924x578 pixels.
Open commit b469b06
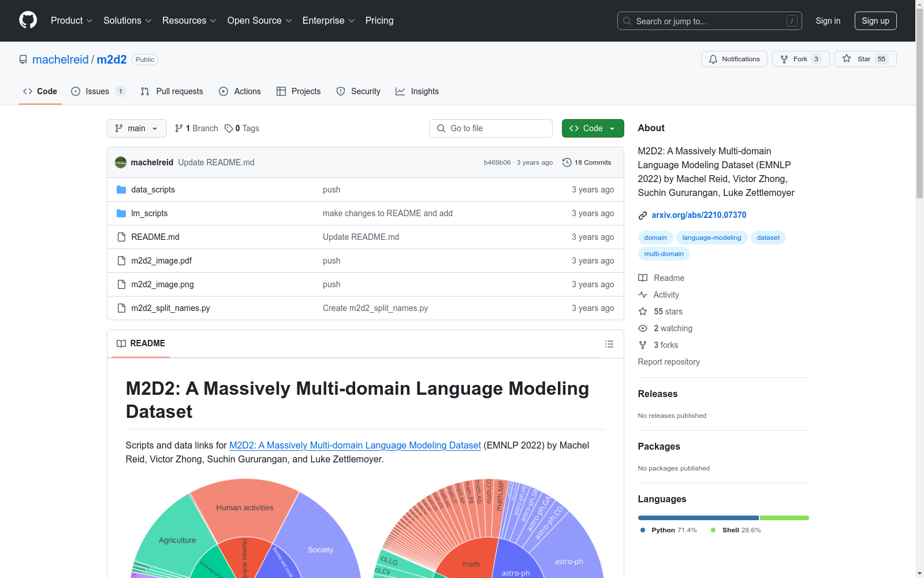click(x=497, y=162)
